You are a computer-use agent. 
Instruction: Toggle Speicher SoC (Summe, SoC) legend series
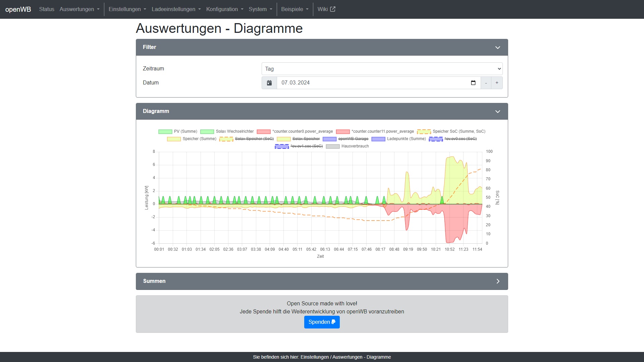pos(451,131)
